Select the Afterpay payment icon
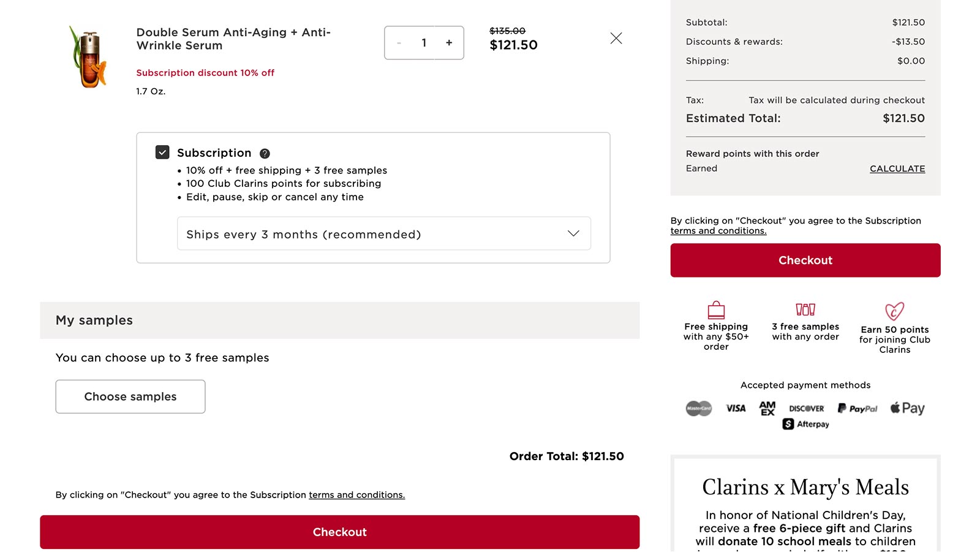Viewport: 980px width, 552px height. 805,423
